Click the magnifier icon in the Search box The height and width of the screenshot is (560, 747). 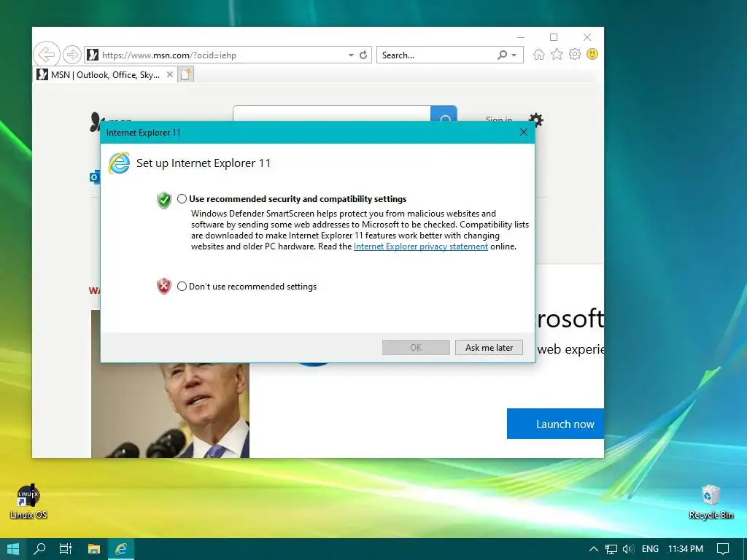coord(502,55)
